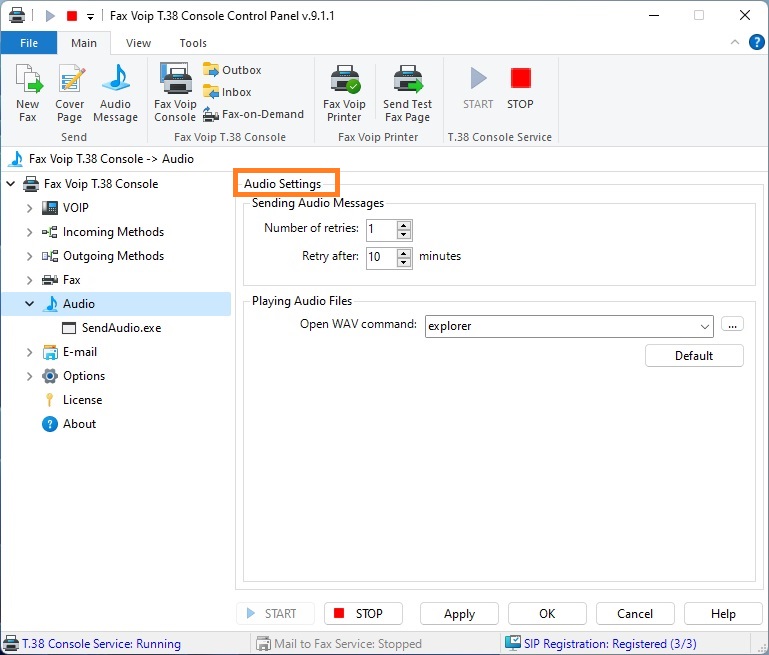Open the Outbox folder
769x655 pixels.
click(x=232, y=70)
